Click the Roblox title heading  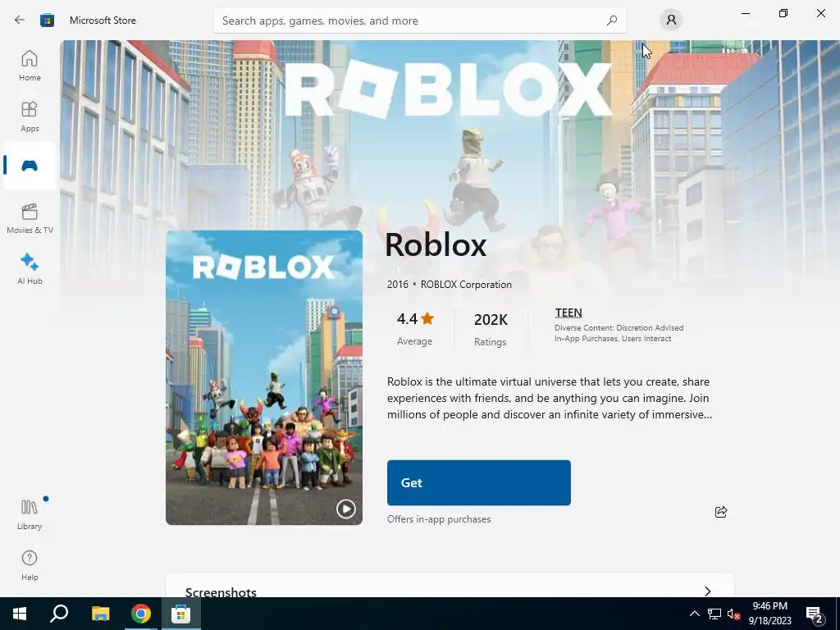[436, 244]
